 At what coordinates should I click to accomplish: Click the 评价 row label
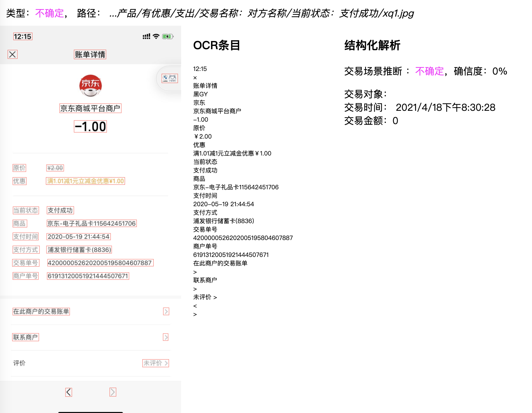click(x=19, y=363)
